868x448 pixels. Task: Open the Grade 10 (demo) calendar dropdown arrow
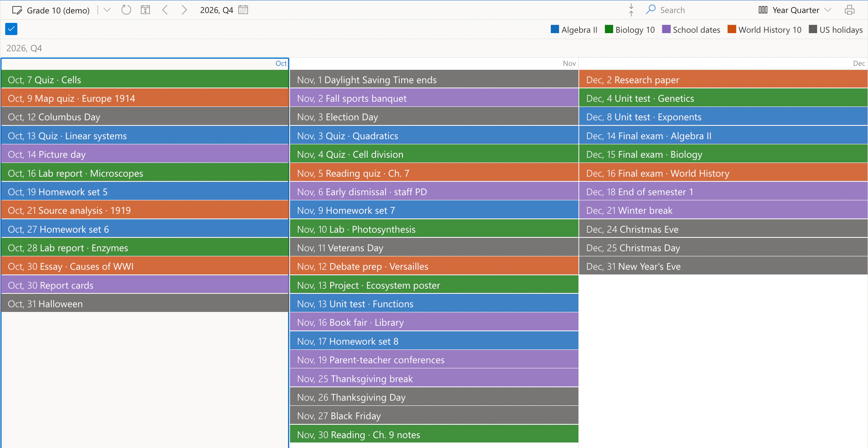pos(107,10)
